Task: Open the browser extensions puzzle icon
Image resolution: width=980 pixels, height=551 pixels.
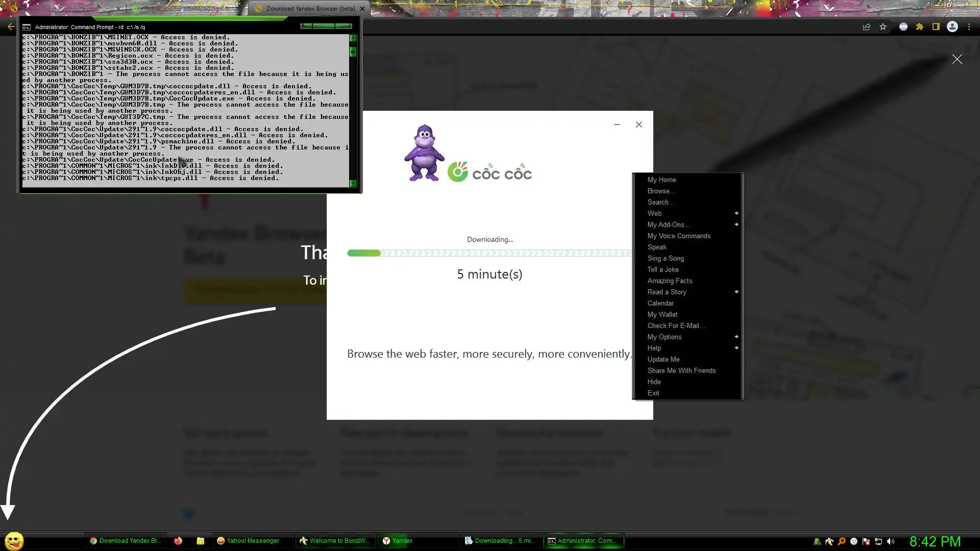Action: coord(920,27)
